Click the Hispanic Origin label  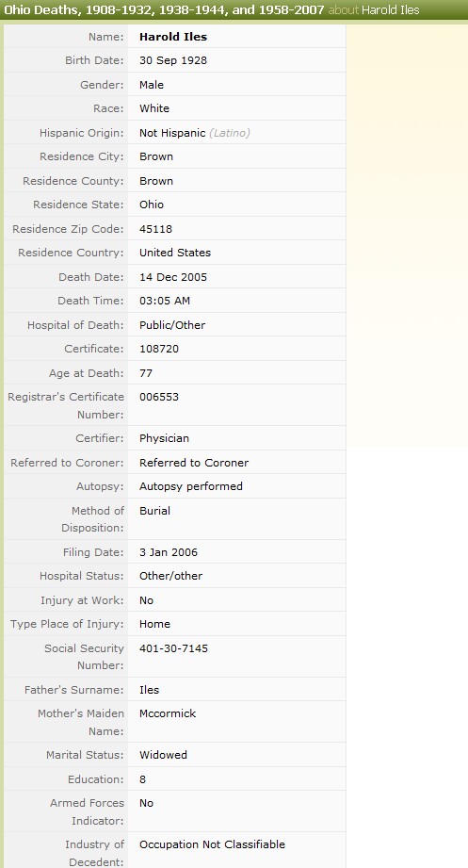coord(82,133)
